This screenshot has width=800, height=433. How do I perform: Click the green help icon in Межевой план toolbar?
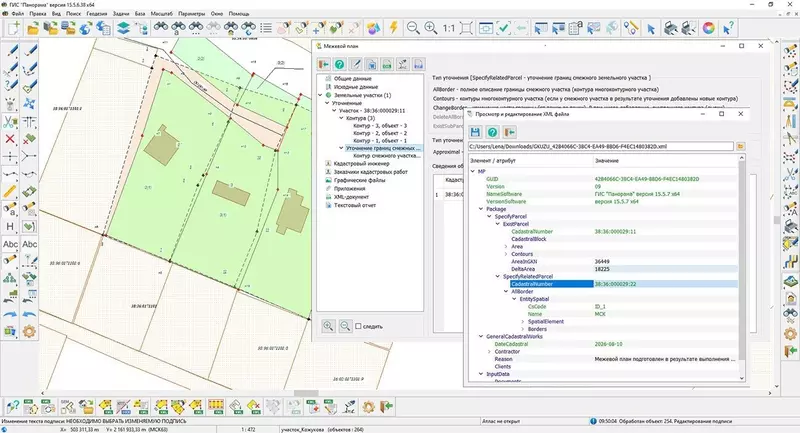click(x=339, y=64)
